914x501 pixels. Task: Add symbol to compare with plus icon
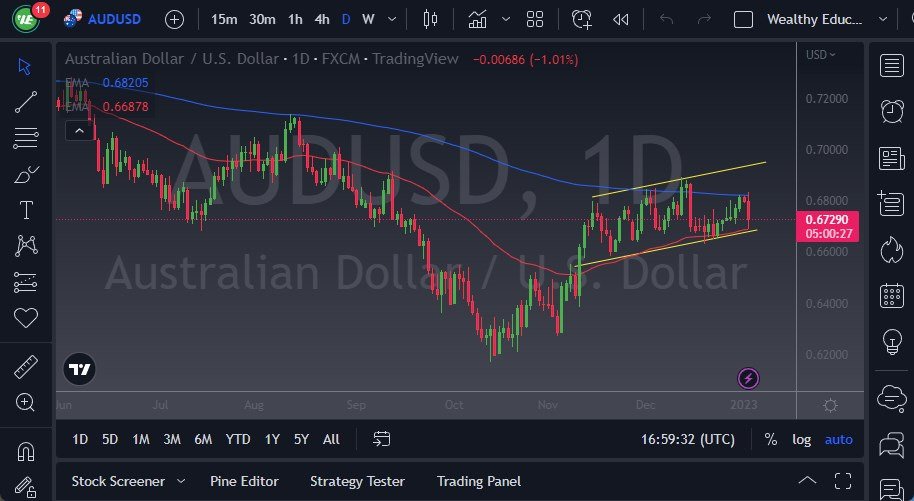point(174,20)
